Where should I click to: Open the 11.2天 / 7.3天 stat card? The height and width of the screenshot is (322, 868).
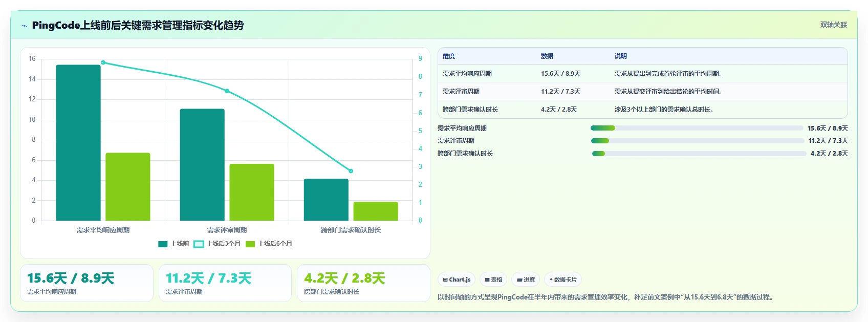click(x=225, y=283)
